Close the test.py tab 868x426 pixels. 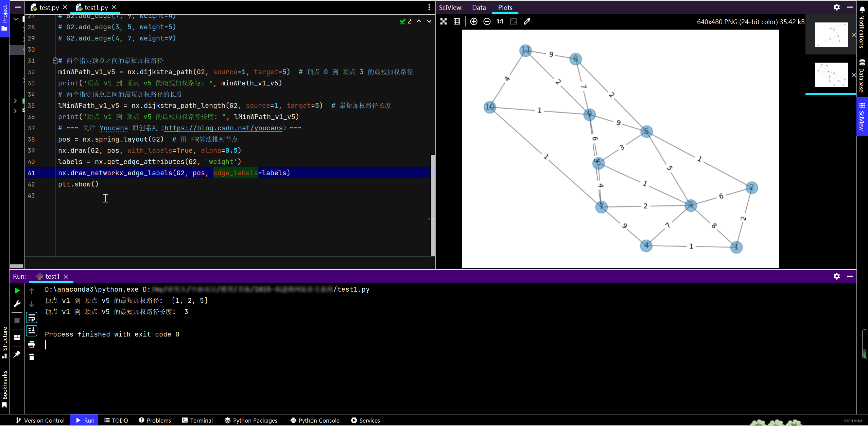(65, 7)
